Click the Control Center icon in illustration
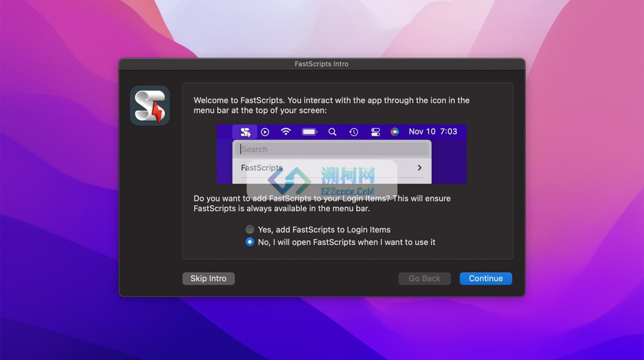 tap(375, 132)
